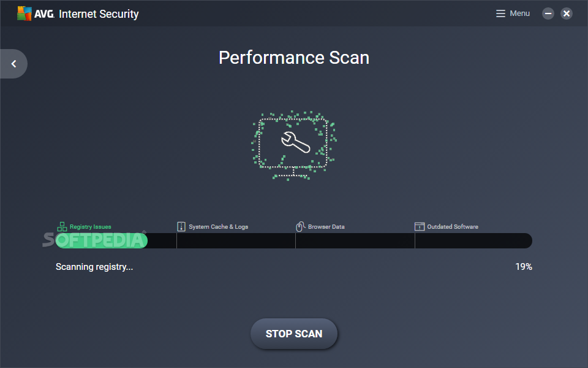Click the Scanning registry... status text
This screenshot has width=588, height=368.
point(94,267)
